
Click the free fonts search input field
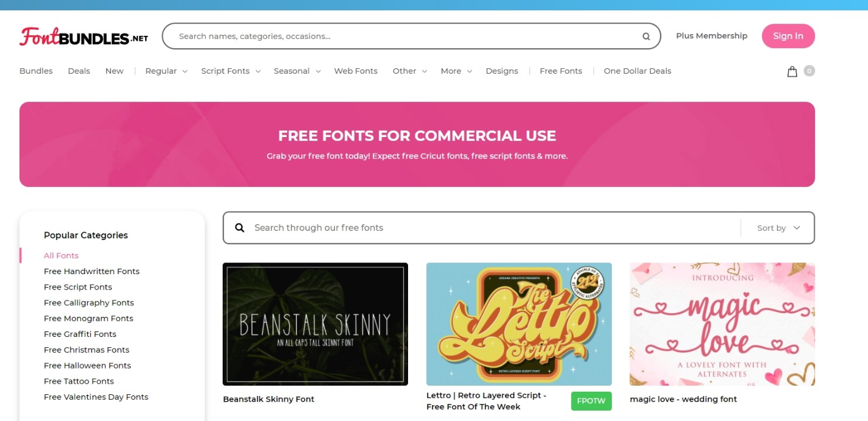click(x=427, y=227)
